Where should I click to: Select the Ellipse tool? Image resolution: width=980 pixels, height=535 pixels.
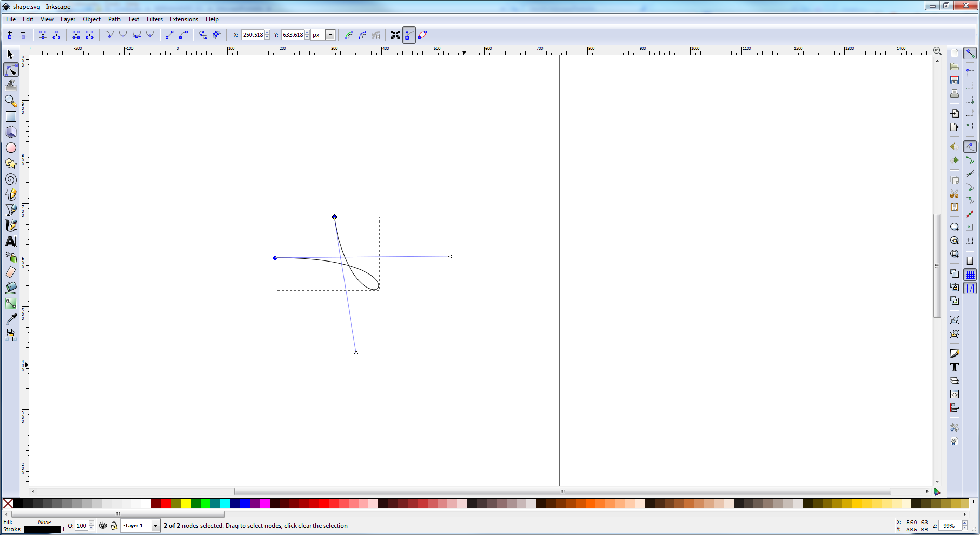(x=10, y=148)
